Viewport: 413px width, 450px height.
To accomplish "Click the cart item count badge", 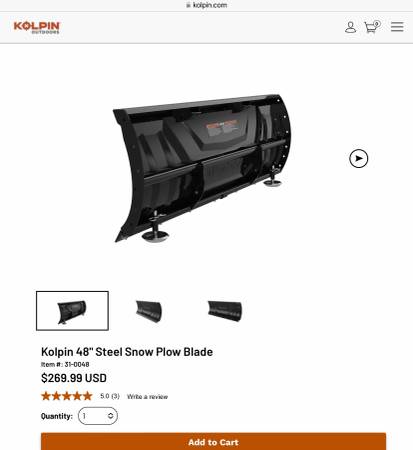I will click(377, 24).
